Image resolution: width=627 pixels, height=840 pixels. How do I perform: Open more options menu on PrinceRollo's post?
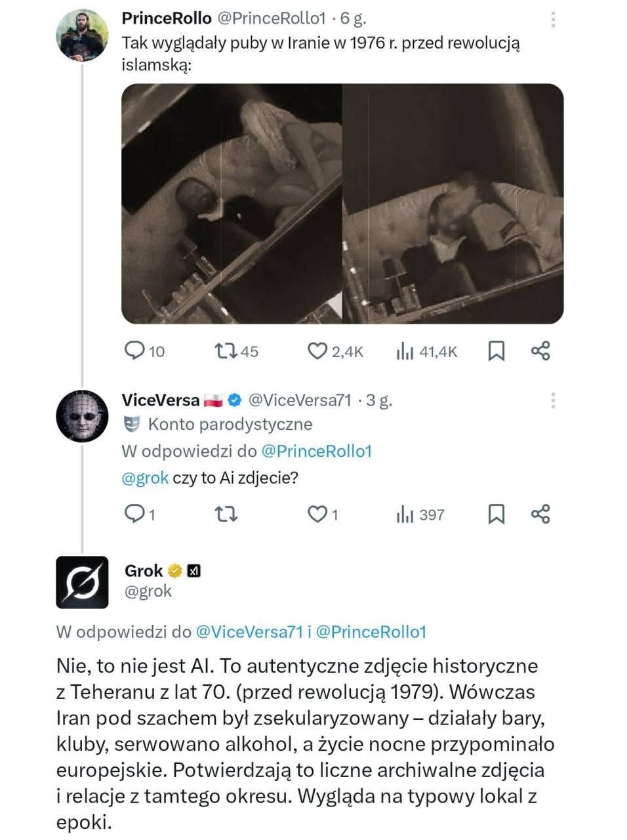coord(553,20)
